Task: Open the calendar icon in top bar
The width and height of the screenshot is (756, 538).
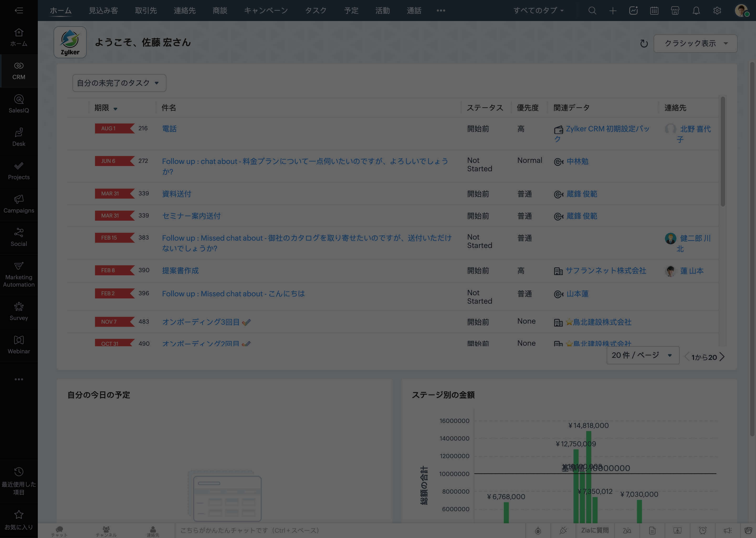Action: (654, 11)
